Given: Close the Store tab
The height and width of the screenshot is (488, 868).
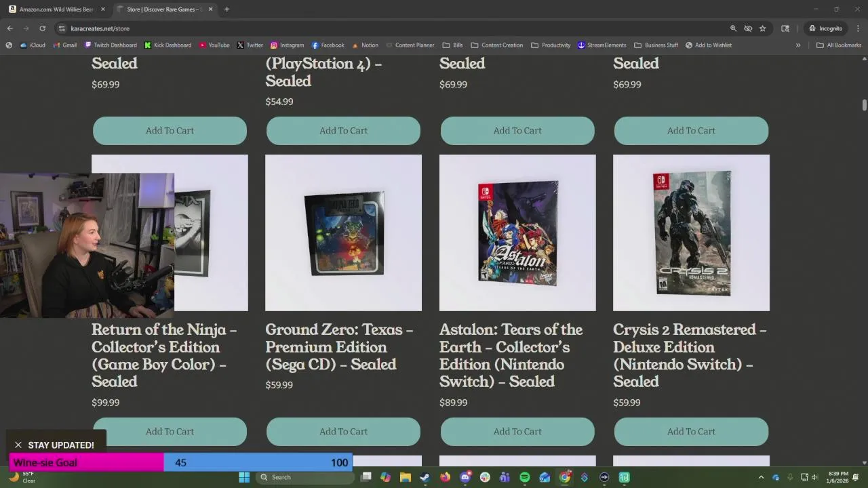Looking at the screenshot, I should (210, 9).
